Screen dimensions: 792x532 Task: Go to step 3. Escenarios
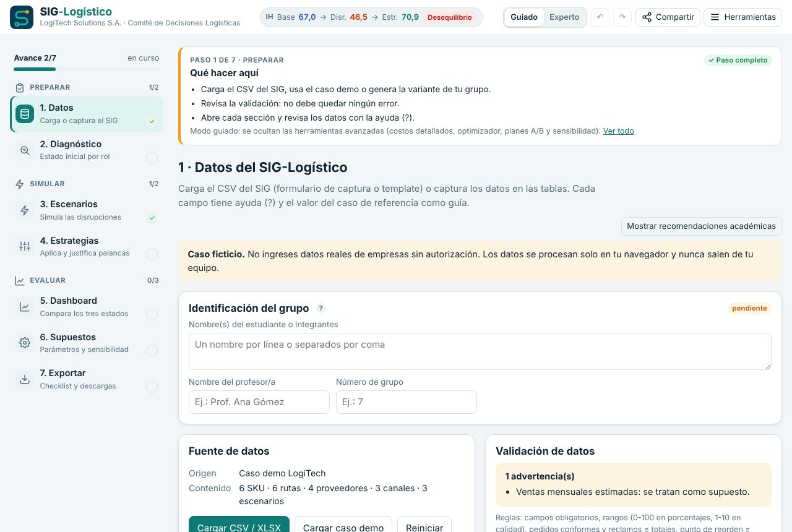point(87,210)
